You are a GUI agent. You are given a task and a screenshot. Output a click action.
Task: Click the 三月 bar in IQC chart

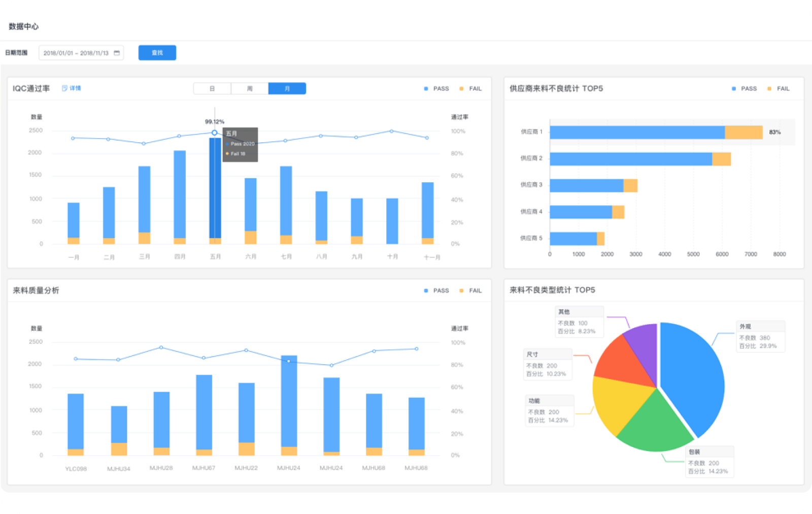144,201
